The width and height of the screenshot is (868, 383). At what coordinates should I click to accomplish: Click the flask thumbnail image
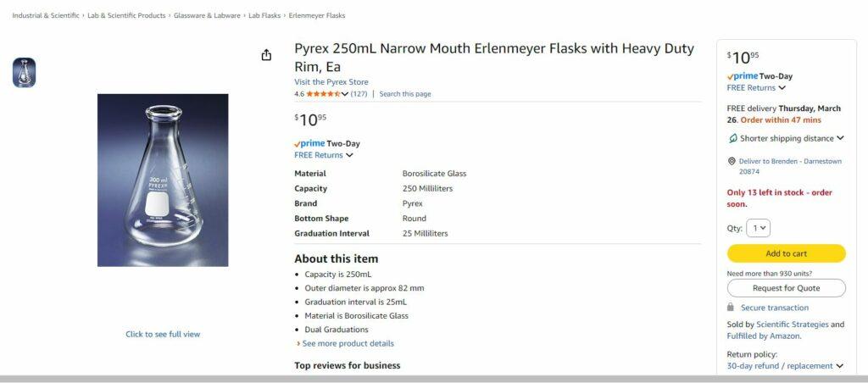24,73
